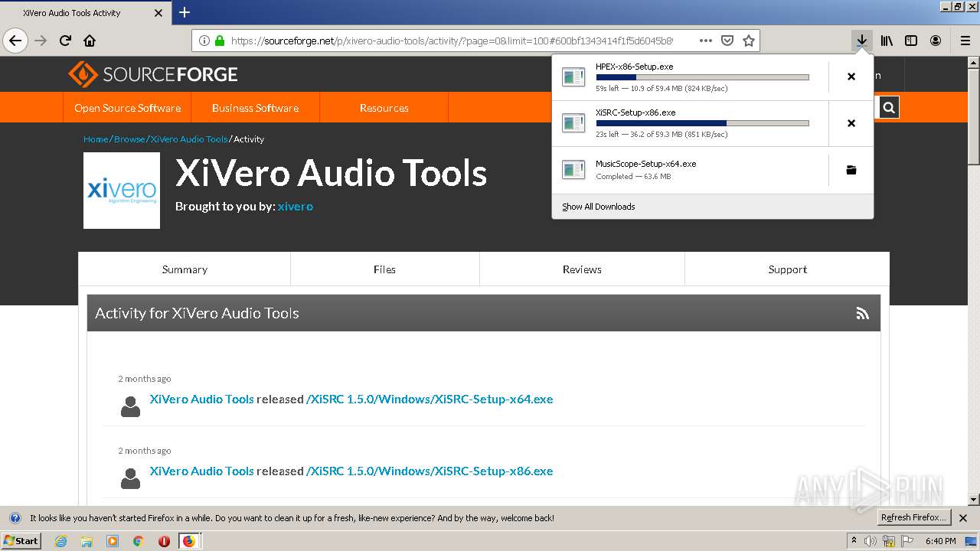Screen dimensions: 980x551
Task: Follow the Browse breadcrumb link
Action: tap(129, 139)
